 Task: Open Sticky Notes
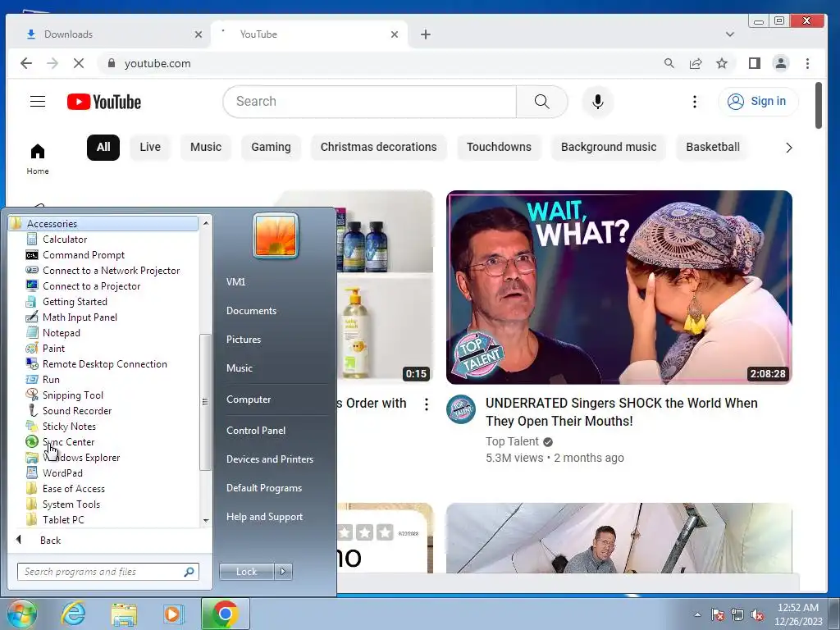[69, 426]
